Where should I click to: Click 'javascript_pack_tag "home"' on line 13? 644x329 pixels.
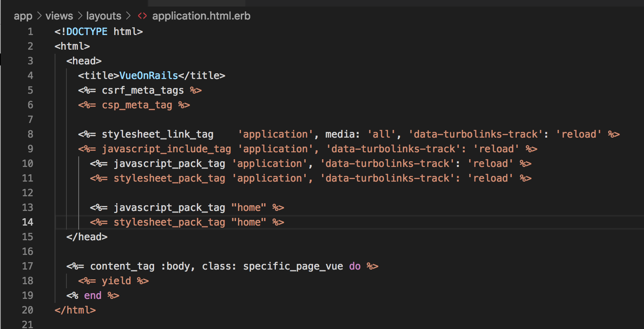190,208
